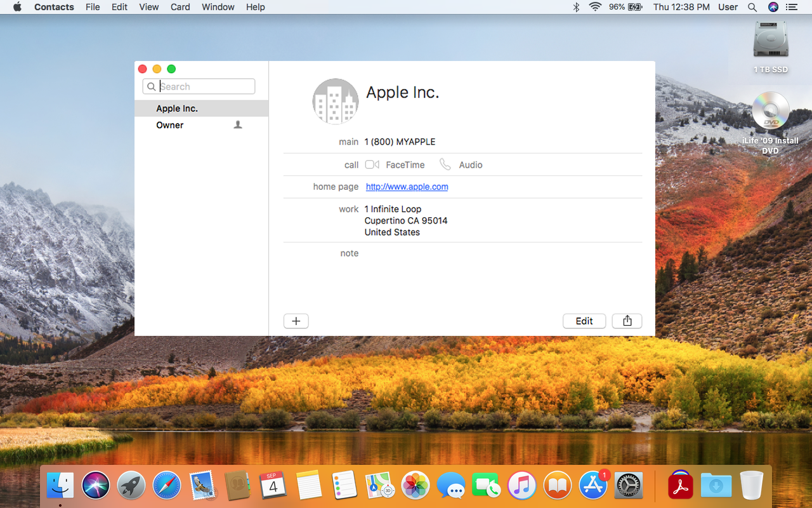Open the Help menu

click(256, 7)
